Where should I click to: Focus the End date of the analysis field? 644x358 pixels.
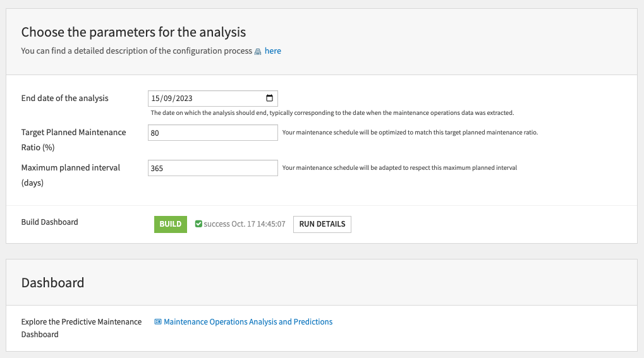point(213,98)
